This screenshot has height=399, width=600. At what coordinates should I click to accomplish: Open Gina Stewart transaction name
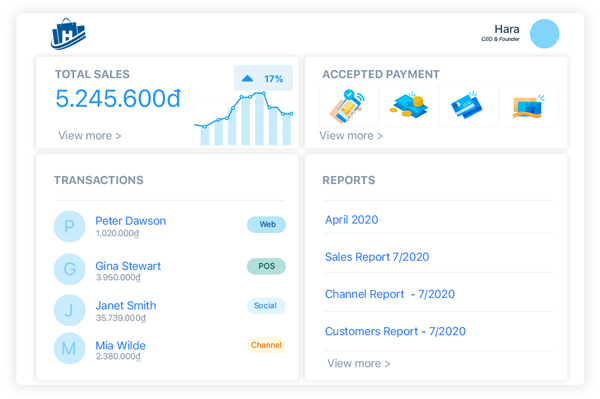pos(128,266)
